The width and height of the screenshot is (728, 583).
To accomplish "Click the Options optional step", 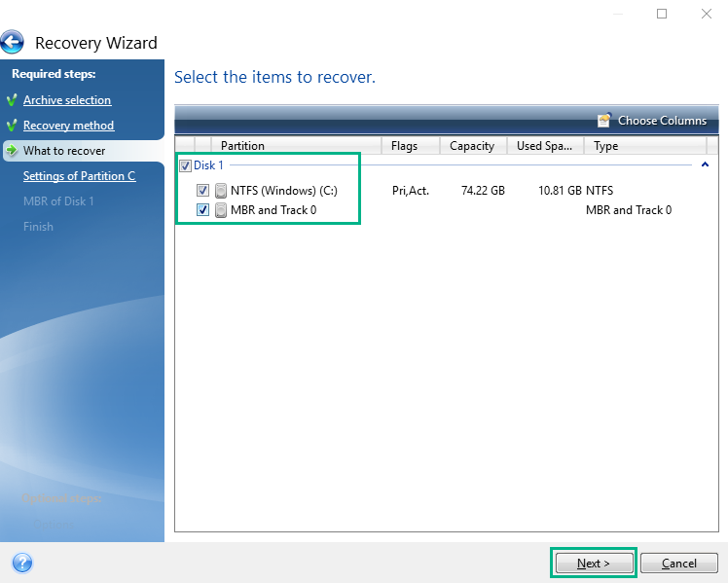I will 54,525.
